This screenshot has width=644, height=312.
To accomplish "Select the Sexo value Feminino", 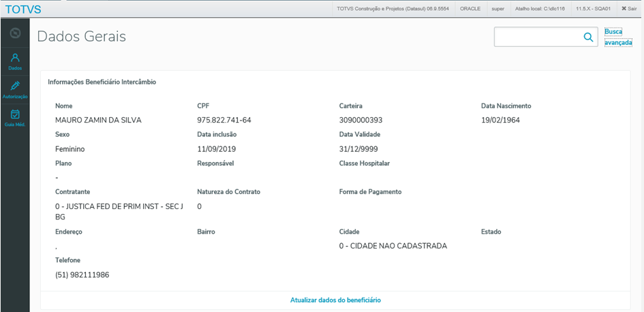I will pos(70,149).
